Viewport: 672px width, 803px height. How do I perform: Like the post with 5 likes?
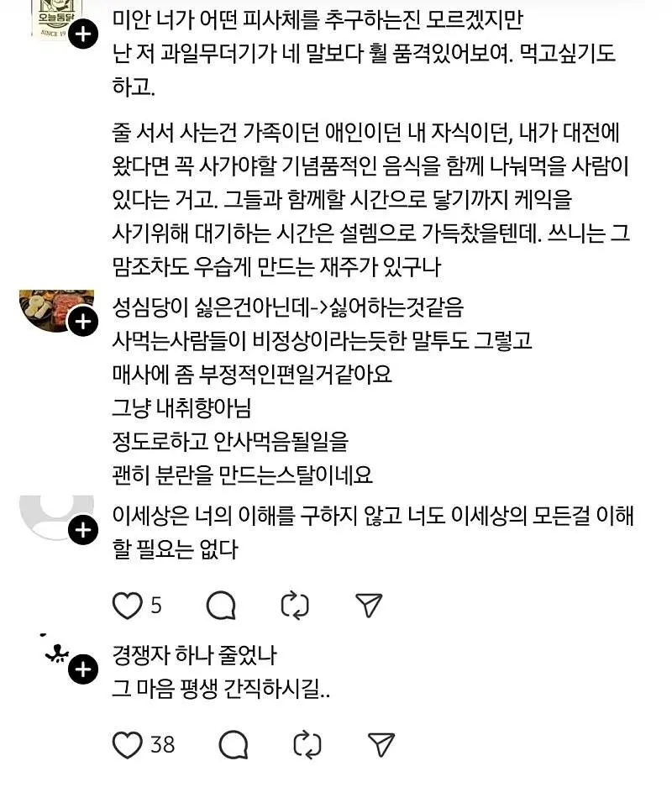point(127,606)
